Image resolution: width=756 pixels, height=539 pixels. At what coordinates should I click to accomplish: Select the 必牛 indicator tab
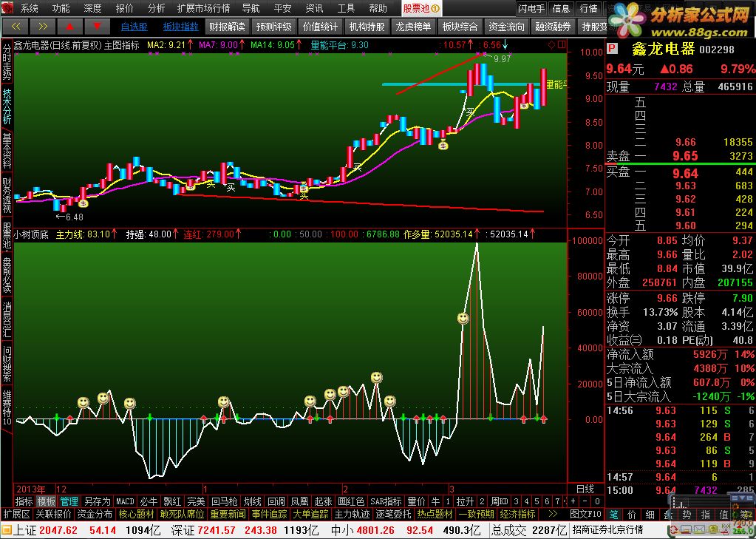(x=148, y=501)
